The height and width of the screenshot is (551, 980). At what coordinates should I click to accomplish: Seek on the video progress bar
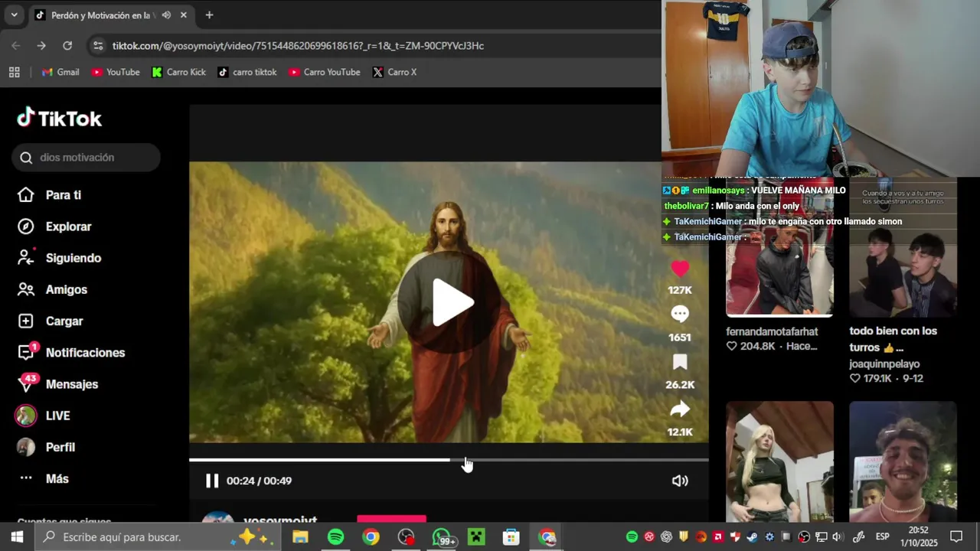click(449, 460)
